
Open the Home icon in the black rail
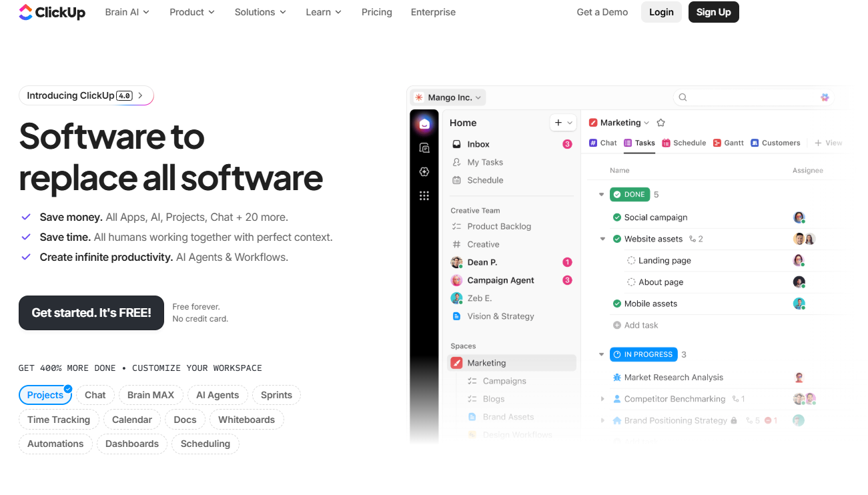(x=424, y=123)
